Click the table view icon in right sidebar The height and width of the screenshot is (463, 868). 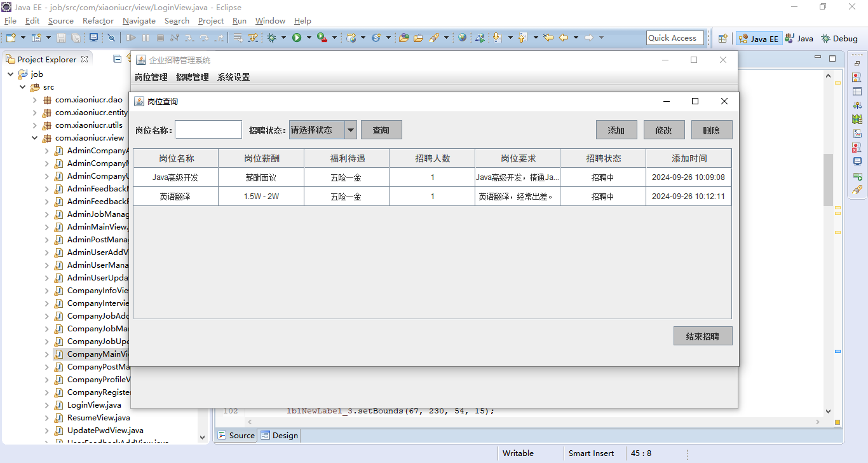pos(857,91)
